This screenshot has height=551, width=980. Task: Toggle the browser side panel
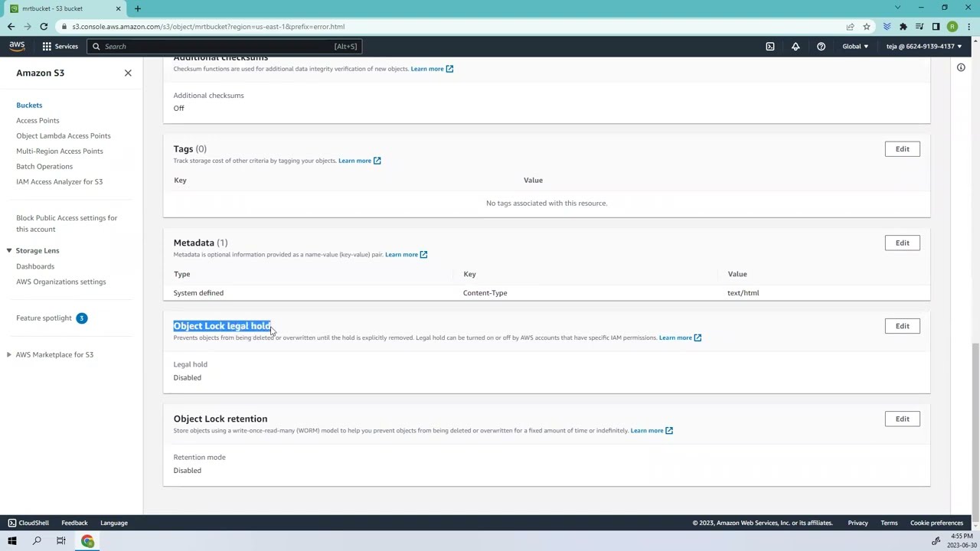(936, 27)
